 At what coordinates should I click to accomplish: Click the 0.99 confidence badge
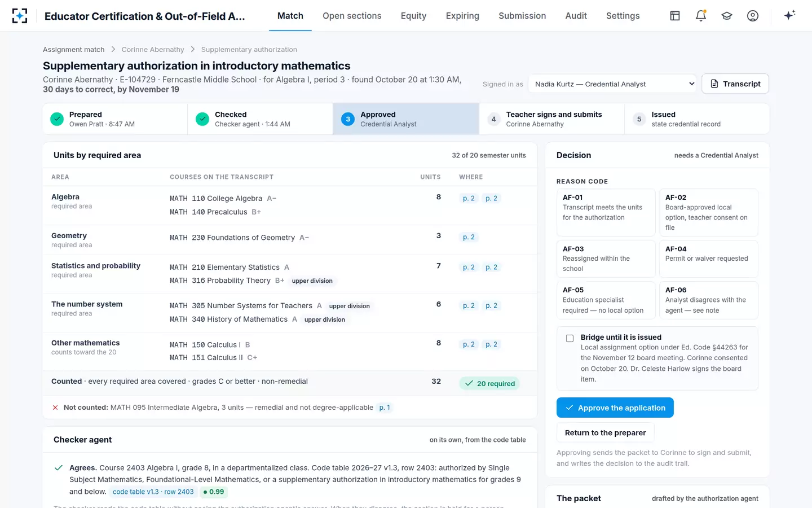click(x=214, y=492)
